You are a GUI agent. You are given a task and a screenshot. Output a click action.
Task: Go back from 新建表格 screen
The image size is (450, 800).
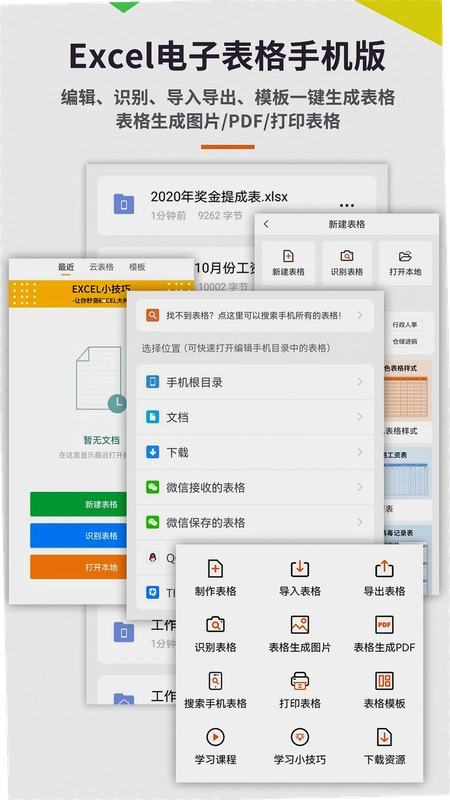pos(266,224)
